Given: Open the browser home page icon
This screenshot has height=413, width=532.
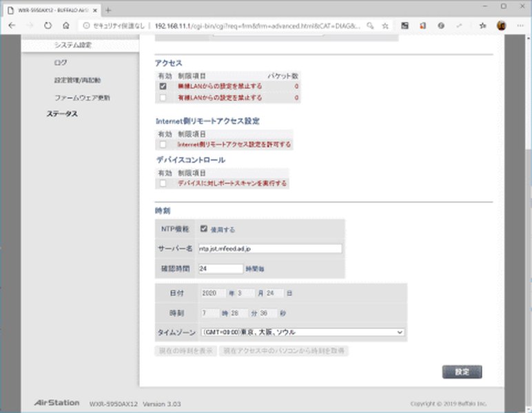Looking at the screenshot, I should click(66, 25).
